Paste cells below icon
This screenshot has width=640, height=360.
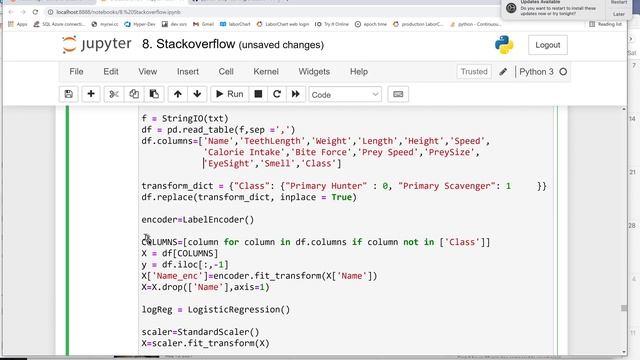click(154, 94)
